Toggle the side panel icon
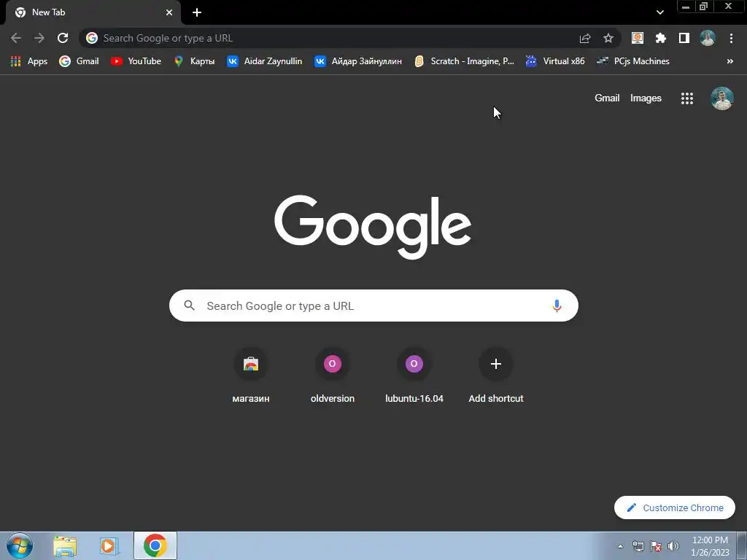The image size is (747, 560). (684, 38)
